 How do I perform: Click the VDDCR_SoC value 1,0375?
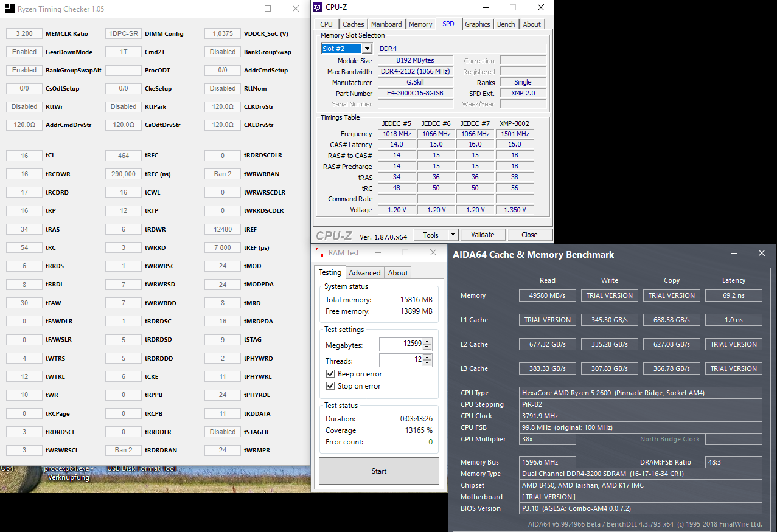click(x=223, y=33)
